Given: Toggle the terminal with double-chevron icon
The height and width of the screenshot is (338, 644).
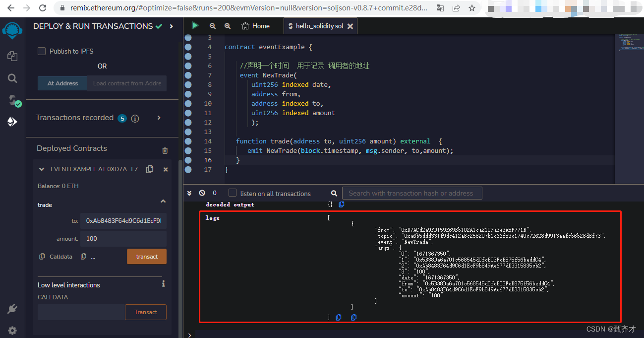Looking at the screenshot, I should tap(189, 193).
